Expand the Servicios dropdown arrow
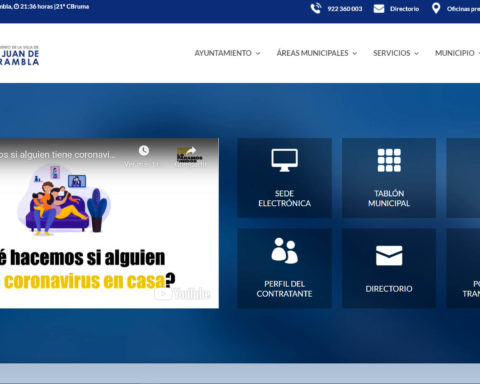 (x=416, y=53)
